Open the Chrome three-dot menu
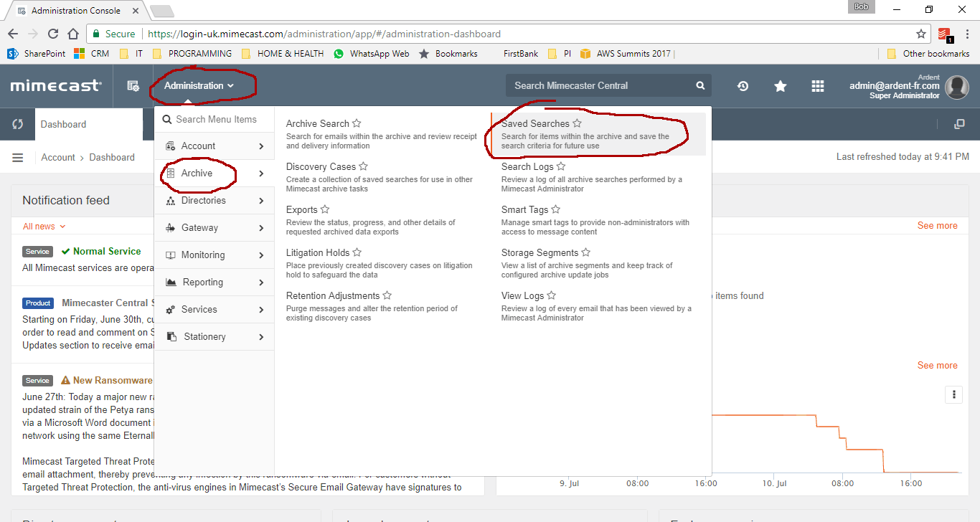This screenshot has height=522, width=980. [966, 34]
